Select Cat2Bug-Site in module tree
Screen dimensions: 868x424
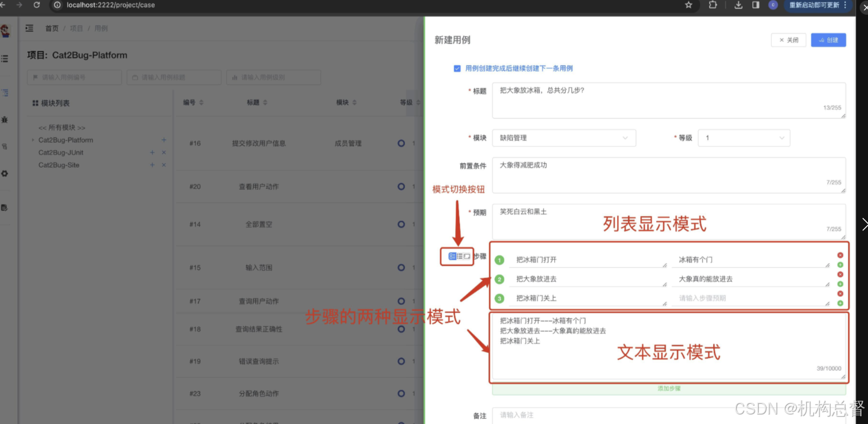point(59,165)
